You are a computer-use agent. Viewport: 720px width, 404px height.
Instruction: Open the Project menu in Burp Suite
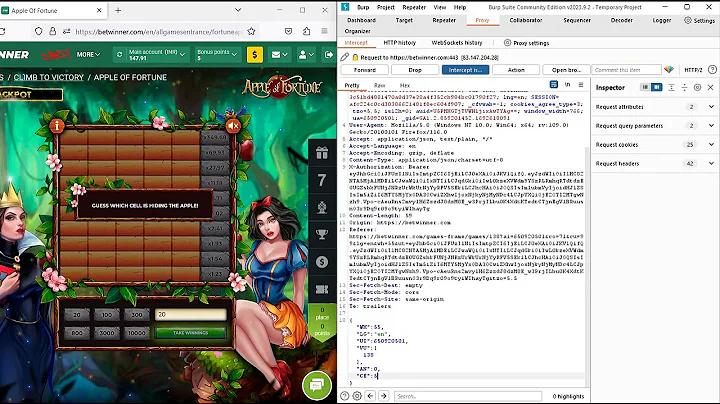[386, 7]
